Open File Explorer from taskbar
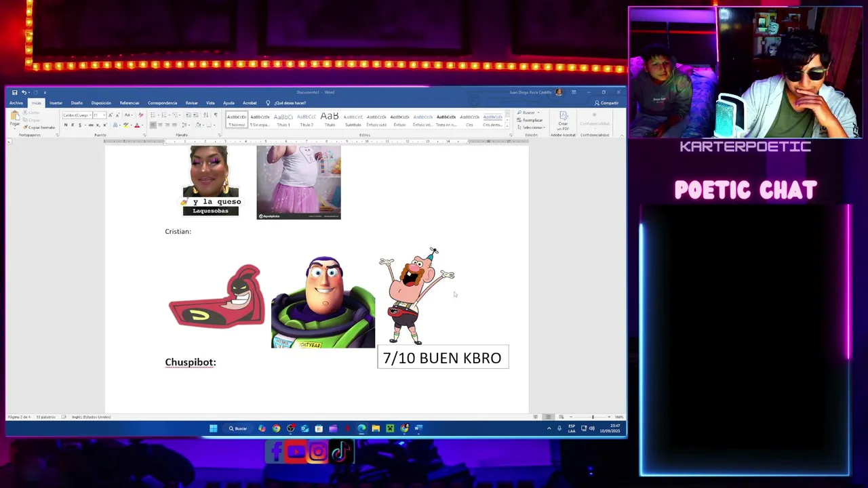This screenshot has height=488, width=868. point(376,428)
